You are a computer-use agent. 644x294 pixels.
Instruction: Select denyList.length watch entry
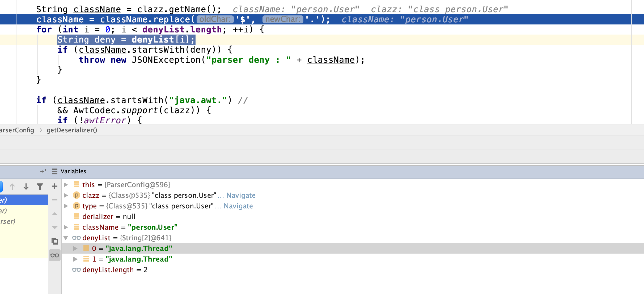108,270
